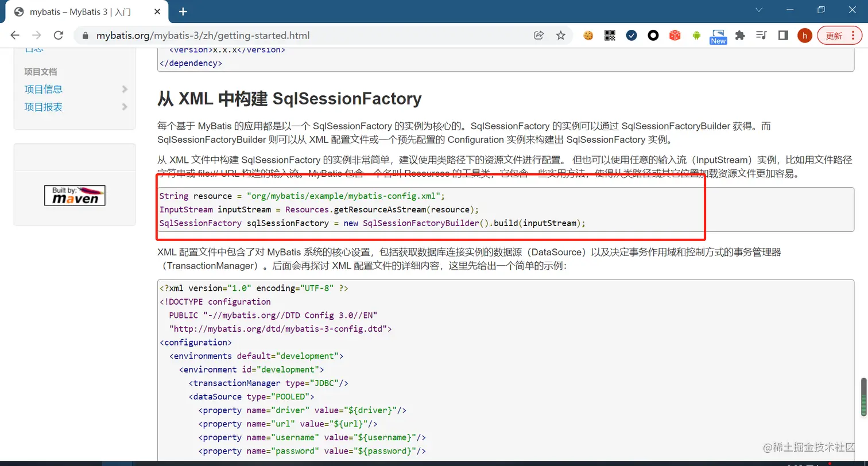Screen dimensions: 868x466
Task: Go back to previous page
Action: tap(15, 35)
